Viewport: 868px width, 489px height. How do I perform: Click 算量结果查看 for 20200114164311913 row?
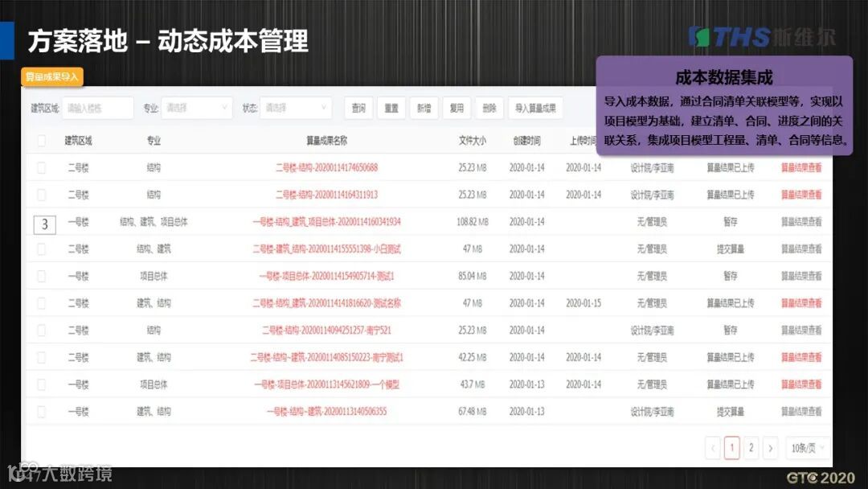click(801, 195)
